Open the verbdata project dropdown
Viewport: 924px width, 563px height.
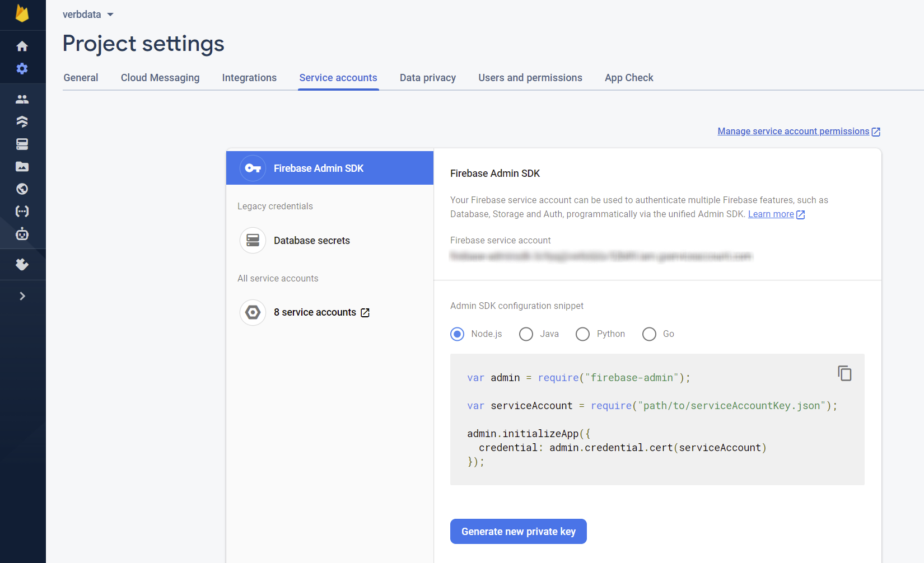click(88, 15)
